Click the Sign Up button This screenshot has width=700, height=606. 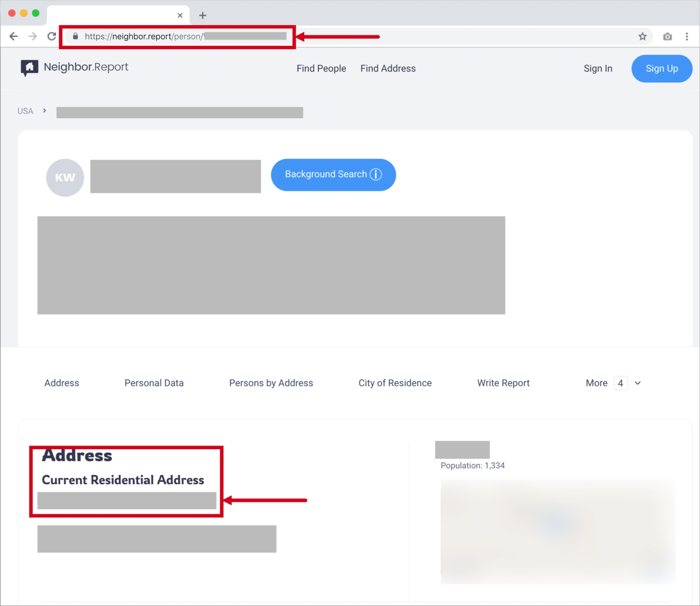coord(662,68)
